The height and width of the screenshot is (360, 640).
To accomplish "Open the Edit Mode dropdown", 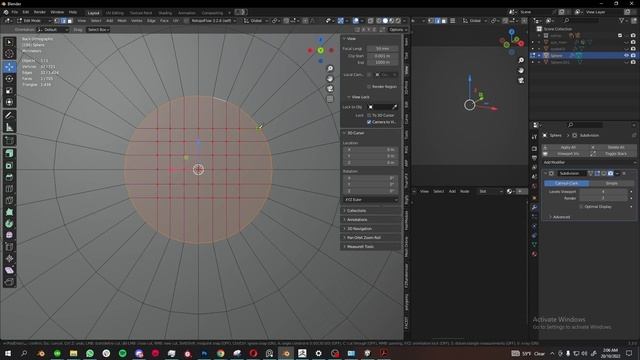I will (x=34, y=20).
